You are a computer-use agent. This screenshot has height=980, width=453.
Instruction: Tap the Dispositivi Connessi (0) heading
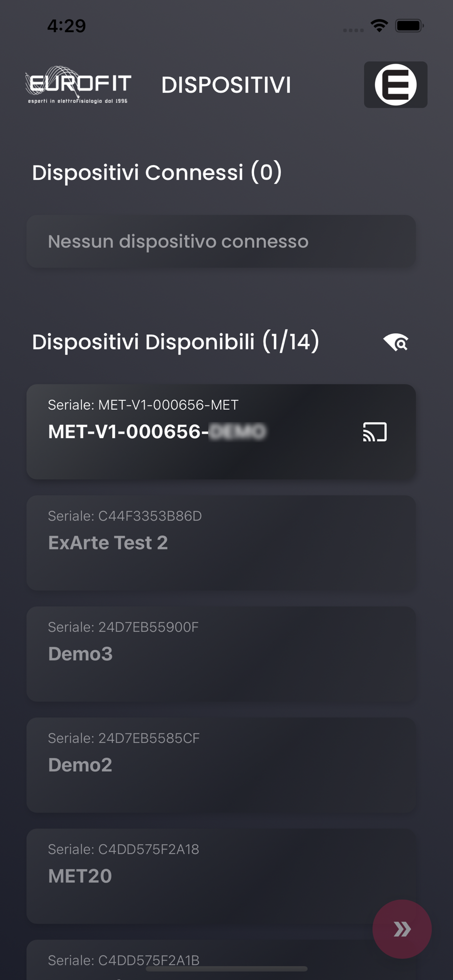[157, 172]
